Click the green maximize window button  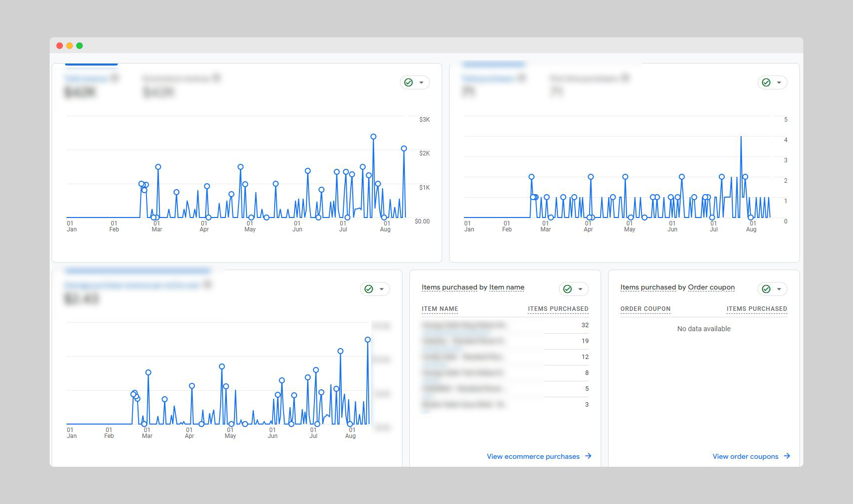[x=79, y=46]
